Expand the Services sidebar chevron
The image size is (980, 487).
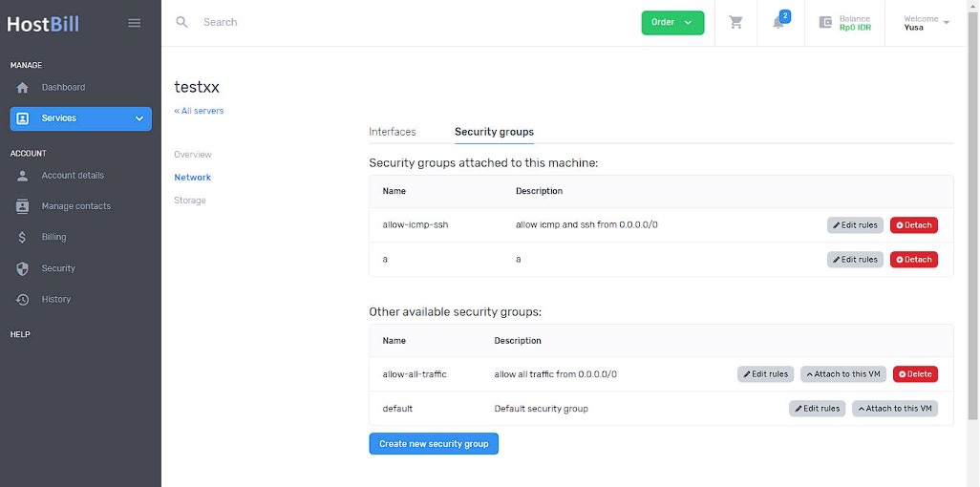point(139,118)
